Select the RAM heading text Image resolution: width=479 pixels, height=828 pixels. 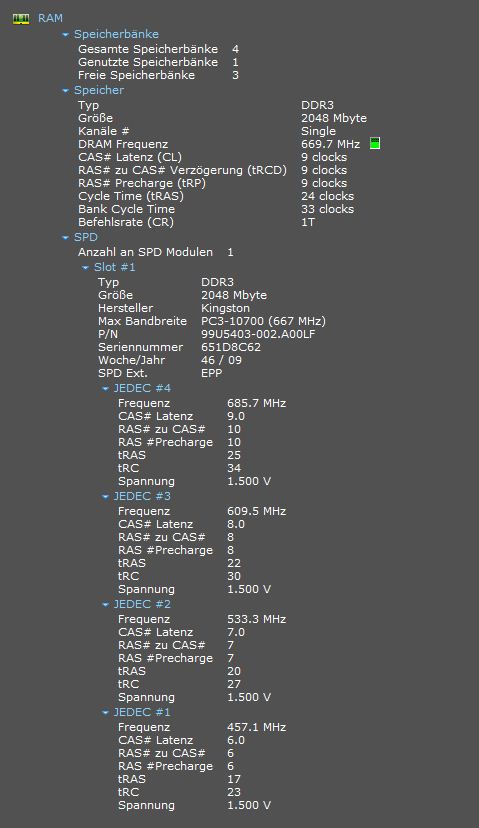pos(50,18)
